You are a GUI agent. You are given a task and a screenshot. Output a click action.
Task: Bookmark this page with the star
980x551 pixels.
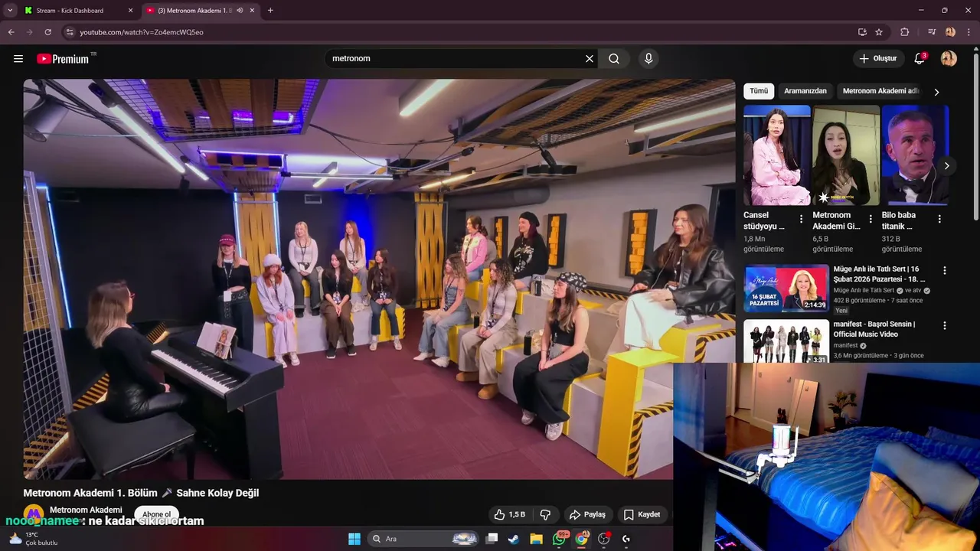[x=879, y=32]
